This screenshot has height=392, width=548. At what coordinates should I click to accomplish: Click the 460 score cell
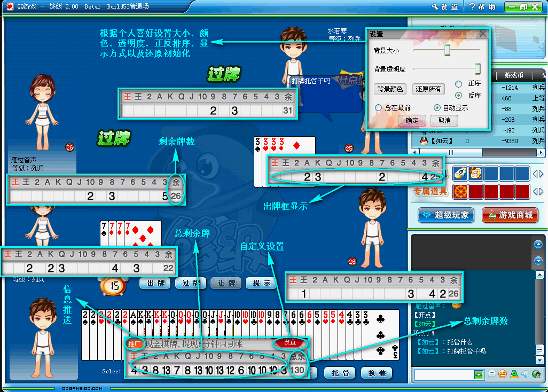pyautogui.click(x=506, y=98)
